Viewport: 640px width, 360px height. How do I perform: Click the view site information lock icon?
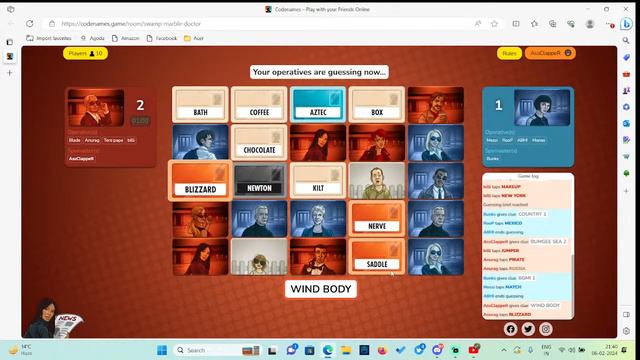[x=52, y=24]
